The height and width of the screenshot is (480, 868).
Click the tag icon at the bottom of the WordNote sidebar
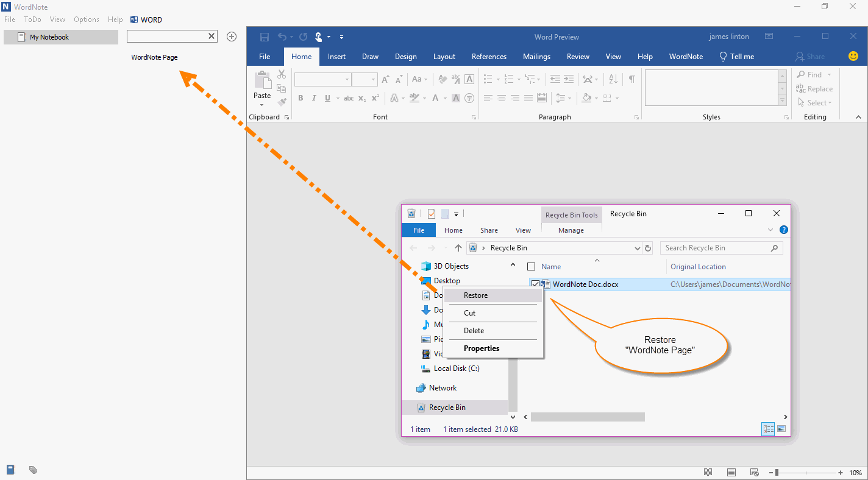(x=33, y=470)
